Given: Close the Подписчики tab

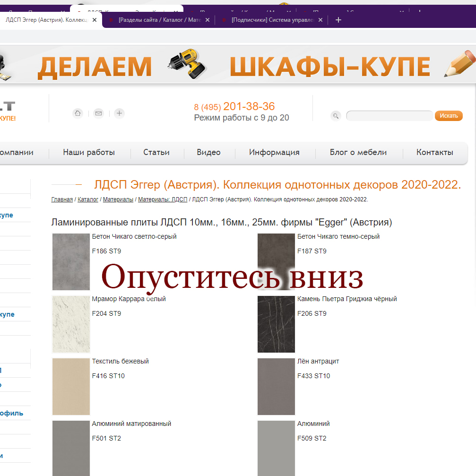Looking at the screenshot, I should (320, 20).
